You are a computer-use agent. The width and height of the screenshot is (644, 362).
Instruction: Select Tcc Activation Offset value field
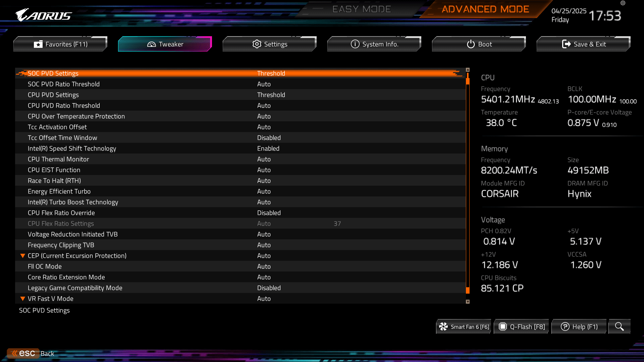pyautogui.click(x=264, y=127)
